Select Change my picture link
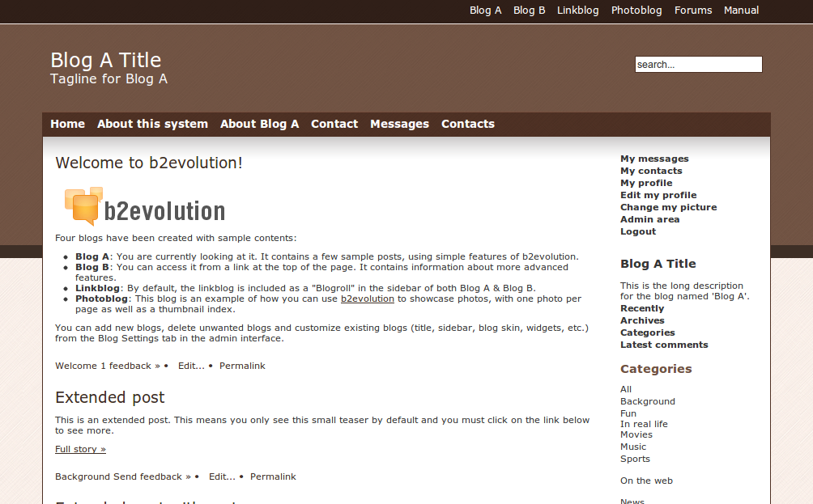 click(668, 207)
